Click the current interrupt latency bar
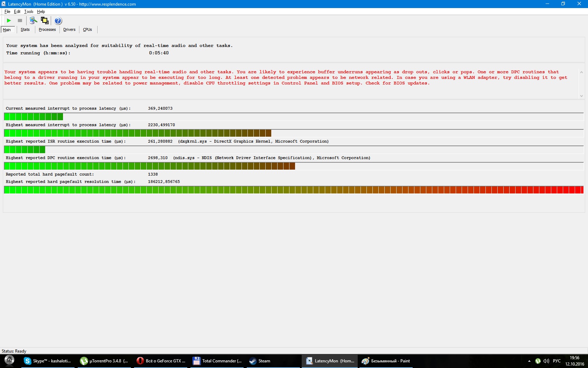The height and width of the screenshot is (368, 588). point(294,117)
